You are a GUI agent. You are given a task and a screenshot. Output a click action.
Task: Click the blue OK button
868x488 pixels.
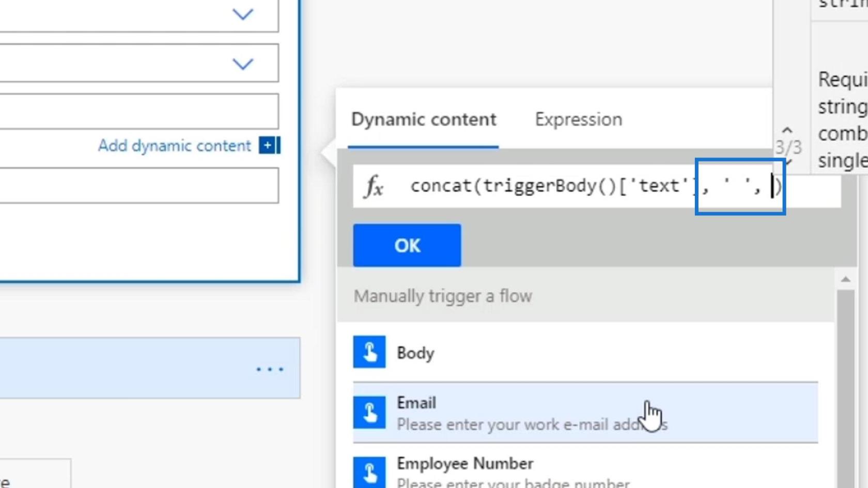[x=407, y=245]
